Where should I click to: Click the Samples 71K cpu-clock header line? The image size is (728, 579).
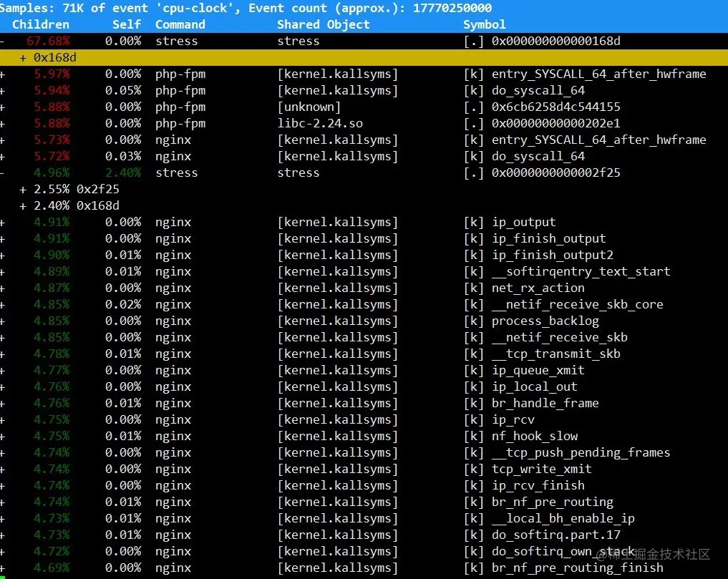click(x=246, y=9)
